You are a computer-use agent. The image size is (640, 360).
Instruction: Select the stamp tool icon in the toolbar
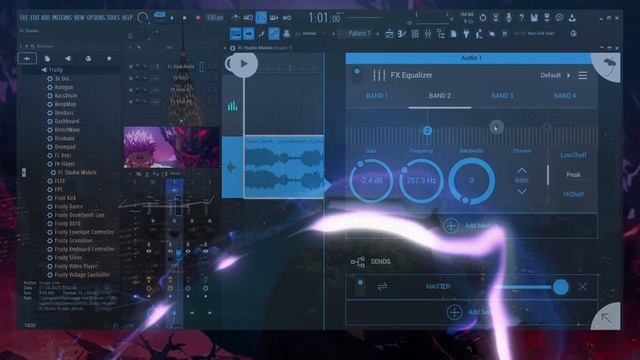pos(287,34)
